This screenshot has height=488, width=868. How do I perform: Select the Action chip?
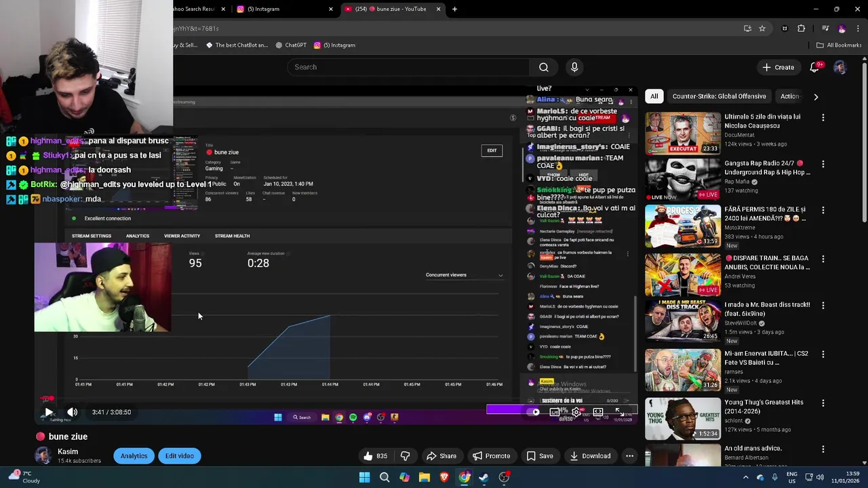(x=789, y=96)
